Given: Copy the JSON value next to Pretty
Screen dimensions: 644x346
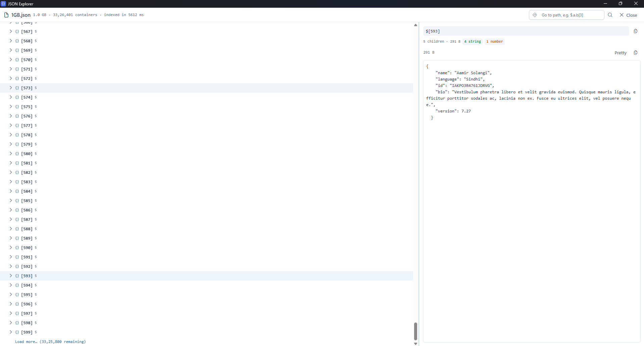Looking at the screenshot, I should tap(635, 53).
